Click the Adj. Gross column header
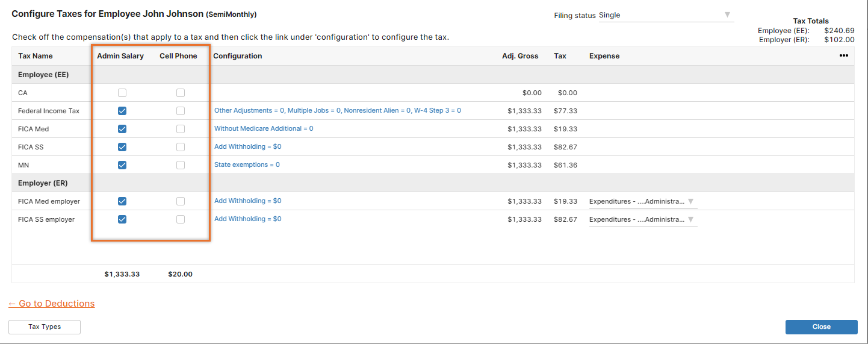The height and width of the screenshot is (344, 868). pyautogui.click(x=520, y=56)
